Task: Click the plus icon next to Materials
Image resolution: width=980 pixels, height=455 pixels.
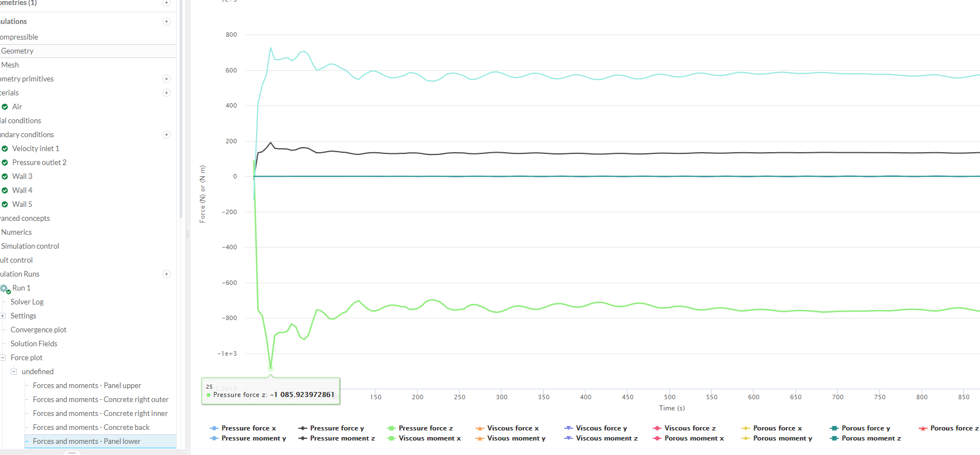Action: [x=166, y=93]
